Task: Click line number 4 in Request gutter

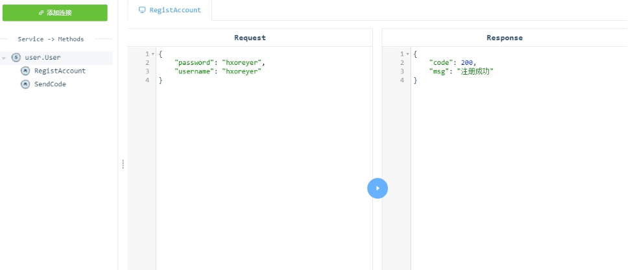Action: click(148, 80)
